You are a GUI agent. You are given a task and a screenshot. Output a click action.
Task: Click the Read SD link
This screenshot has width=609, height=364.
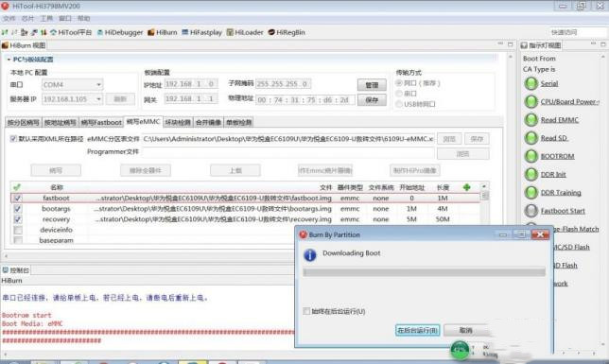tap(554, 138)
